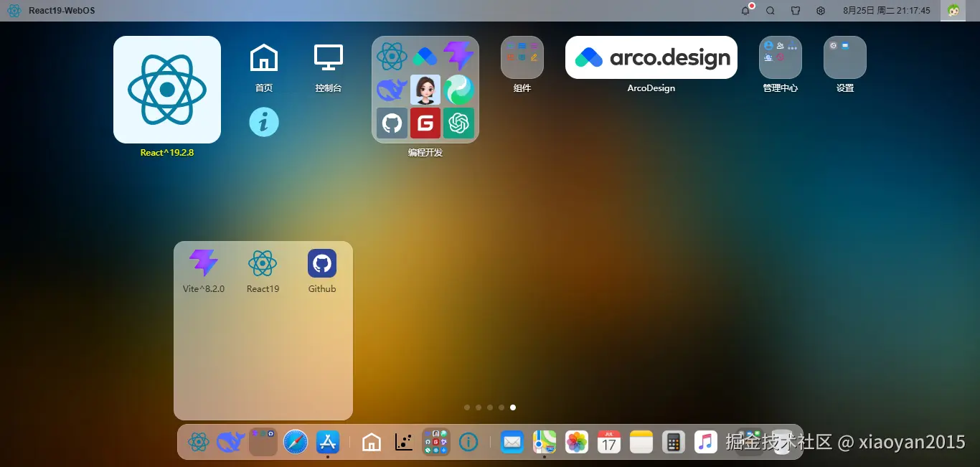Click the React19-WebOS logo in top bar

pyautogui.click(x=14, y=11)
